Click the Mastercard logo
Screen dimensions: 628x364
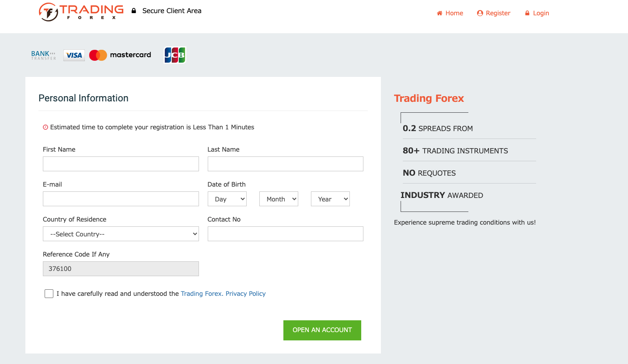120,55
